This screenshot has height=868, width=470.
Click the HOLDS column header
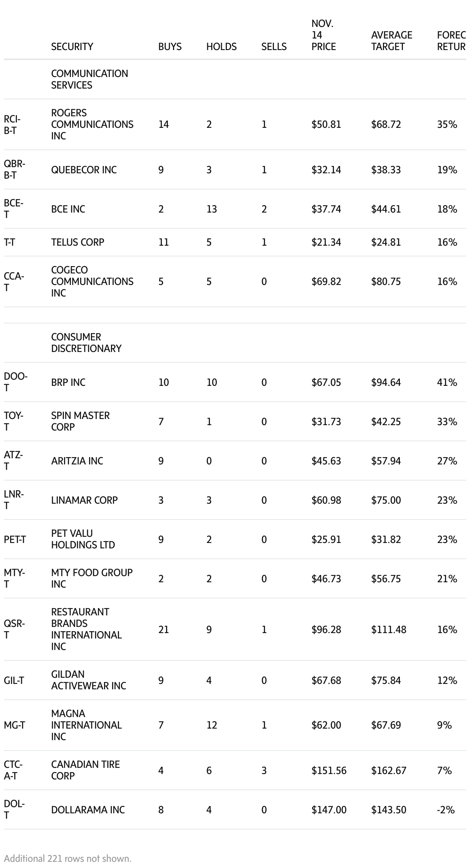click(x=222, y=47)
